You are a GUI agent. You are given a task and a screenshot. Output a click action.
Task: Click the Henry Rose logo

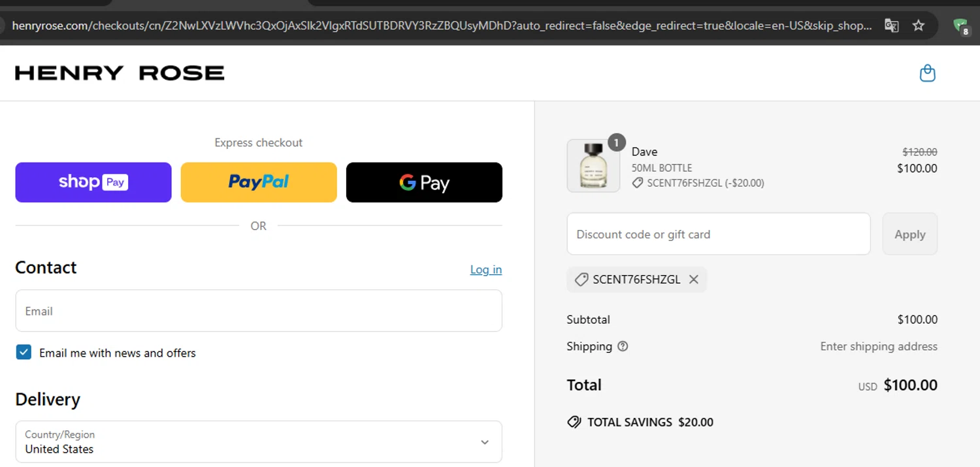point(120,73)
